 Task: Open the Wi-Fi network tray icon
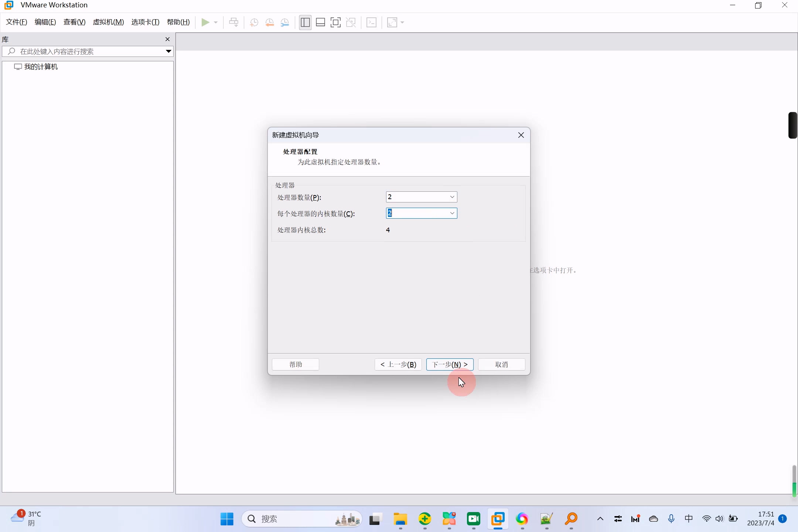coord(706,519)
